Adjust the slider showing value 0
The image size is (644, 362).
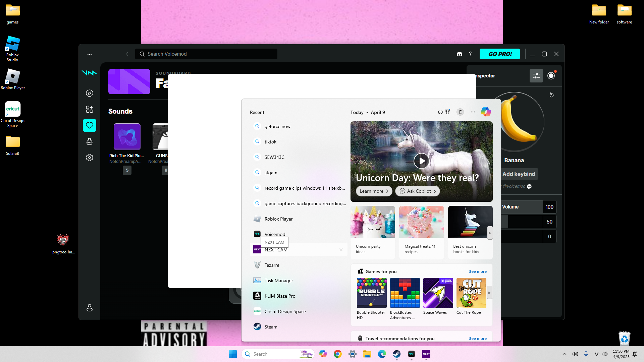point(522,236)
